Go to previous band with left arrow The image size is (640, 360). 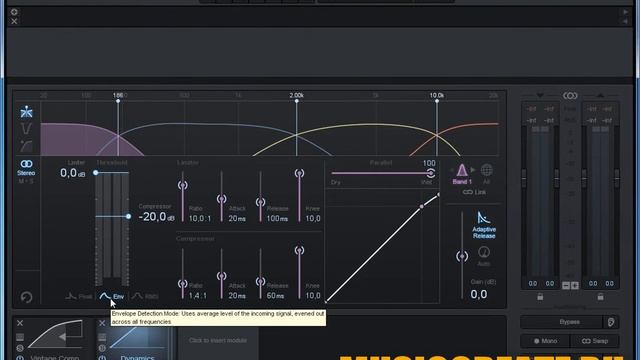pos(452,170)
